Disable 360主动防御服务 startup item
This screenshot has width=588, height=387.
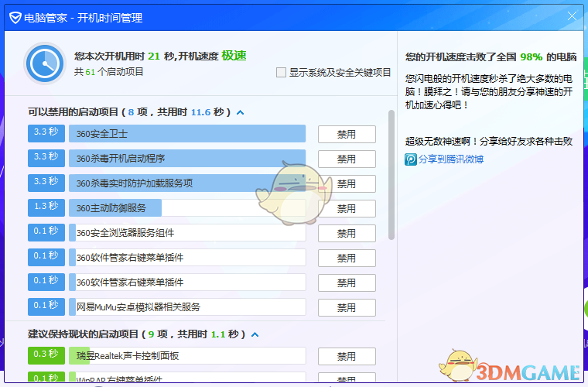(x=347, y=208)
